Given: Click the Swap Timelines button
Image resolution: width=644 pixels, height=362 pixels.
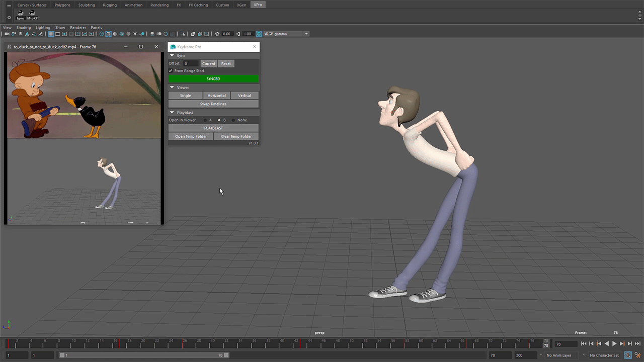Looking at the screenshot, I should click(213, 104).
